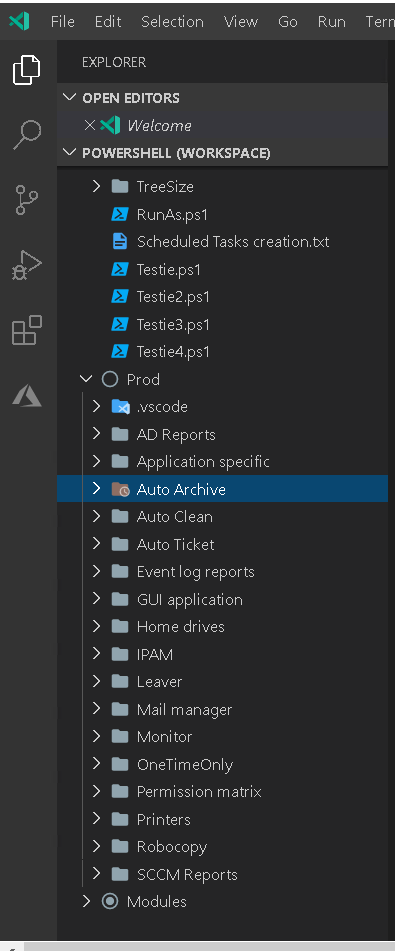Screen dimensions: 395x951
Task: Click the Modules root folder circle icon
Action: (x=110, y=901)
